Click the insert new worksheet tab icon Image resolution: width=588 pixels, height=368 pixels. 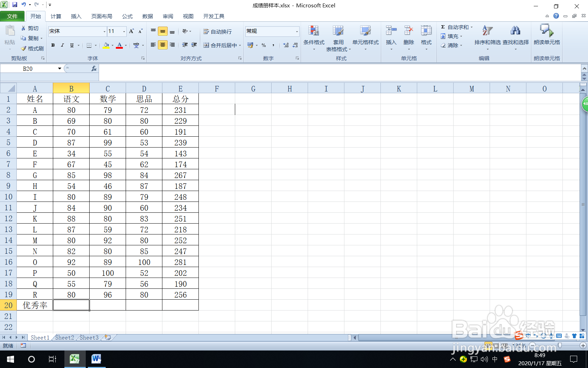tap(108, 338)
